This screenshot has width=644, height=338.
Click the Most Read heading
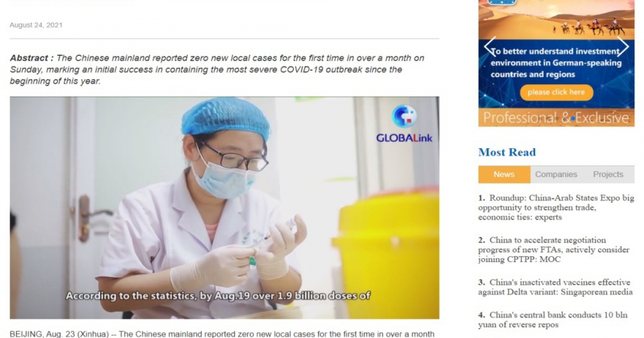click(x=507, y=152)
